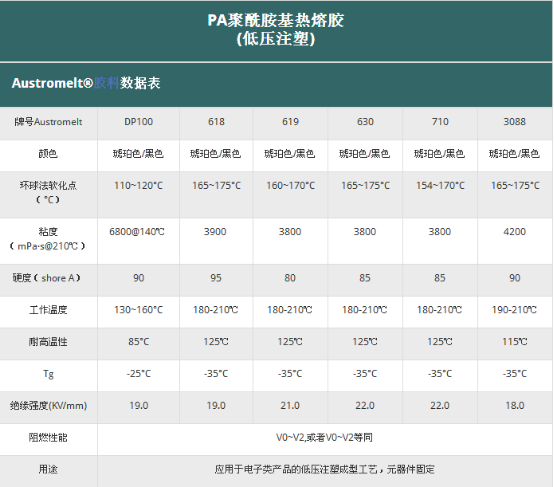
Task: Select the hardness value 95
Action: click(216, 278)
